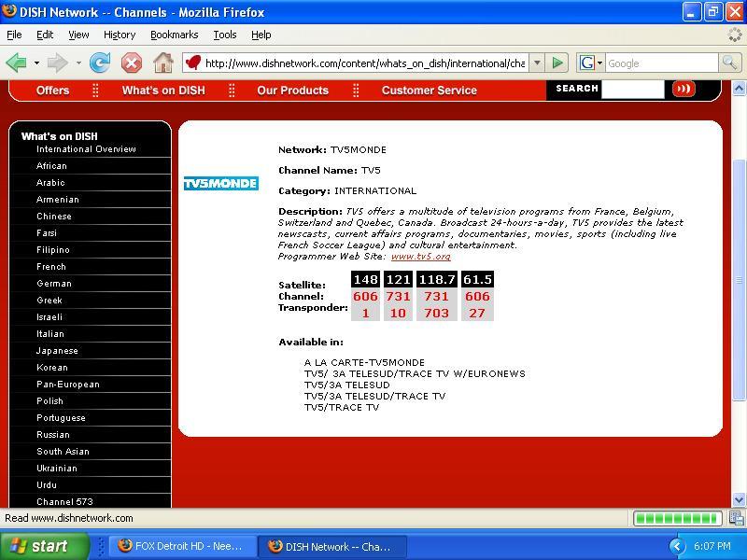Open the Edit menu

[45, 35]
